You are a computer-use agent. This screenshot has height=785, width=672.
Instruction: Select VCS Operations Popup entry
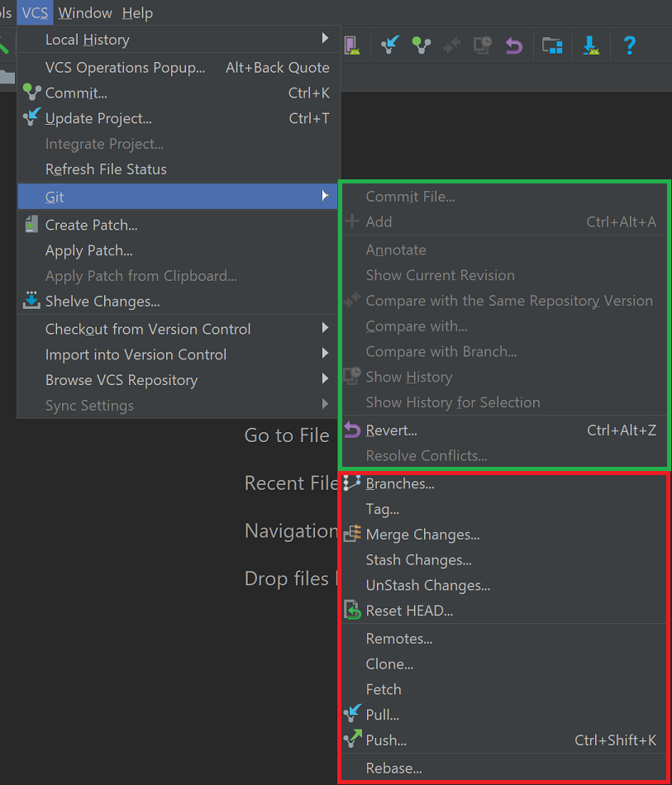[179, 68]
